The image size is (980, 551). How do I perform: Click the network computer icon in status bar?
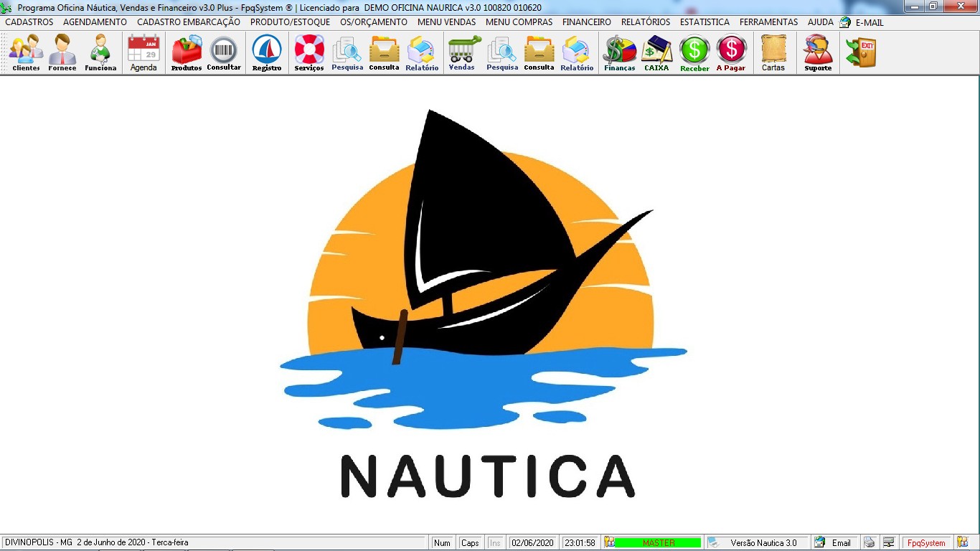click(888, 542)
